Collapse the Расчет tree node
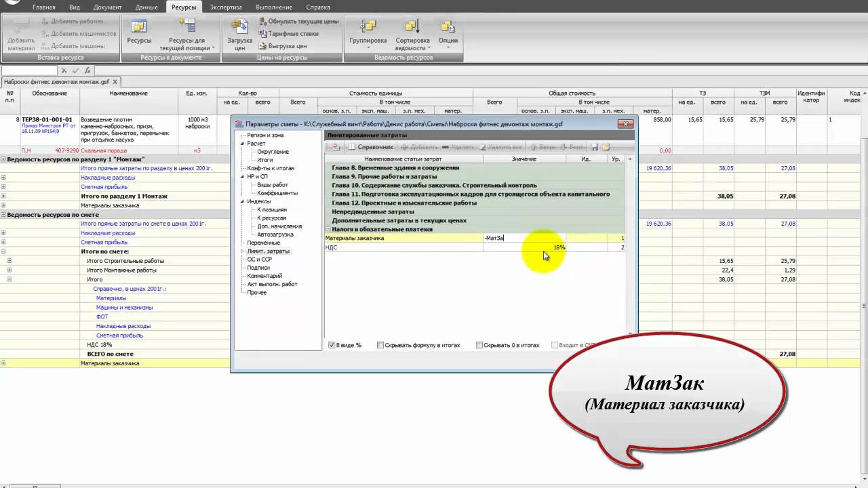This screenshot has width=868, height=488. [242, 144]
